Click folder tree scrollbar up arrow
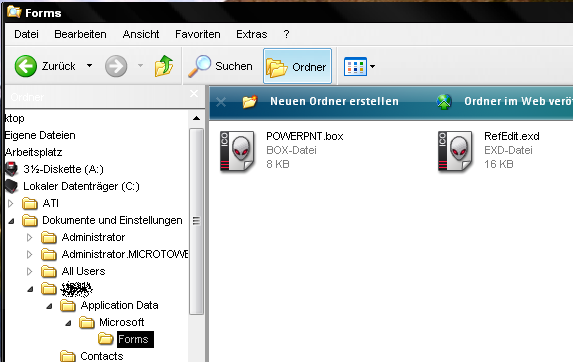The image size is (573, 362). click(x=196, y=118)
